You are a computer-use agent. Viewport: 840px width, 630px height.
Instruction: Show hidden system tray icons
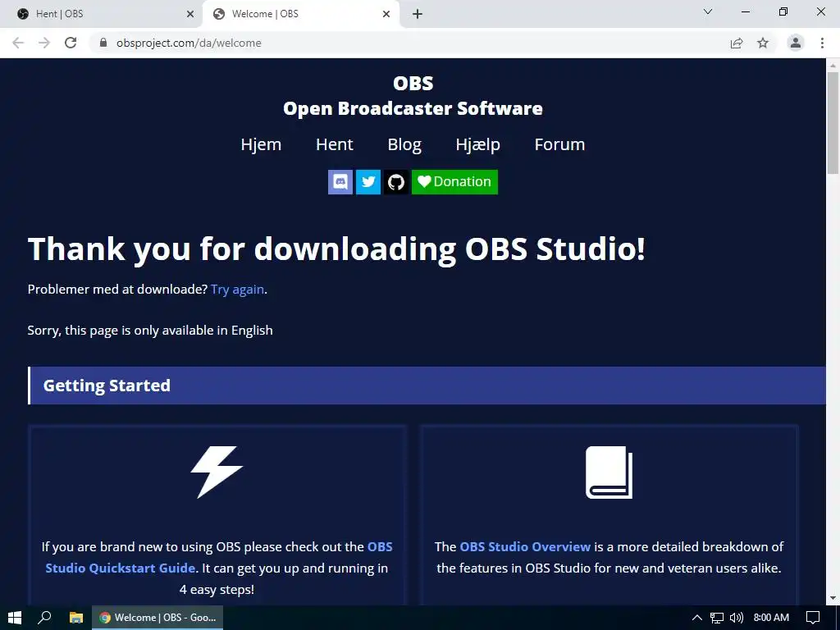[x=697, y=618]
